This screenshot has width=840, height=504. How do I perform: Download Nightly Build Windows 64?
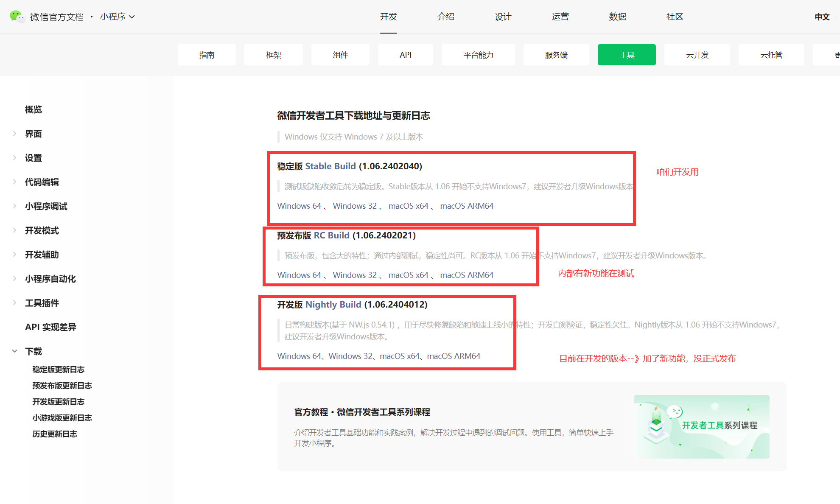click(299, 356)
